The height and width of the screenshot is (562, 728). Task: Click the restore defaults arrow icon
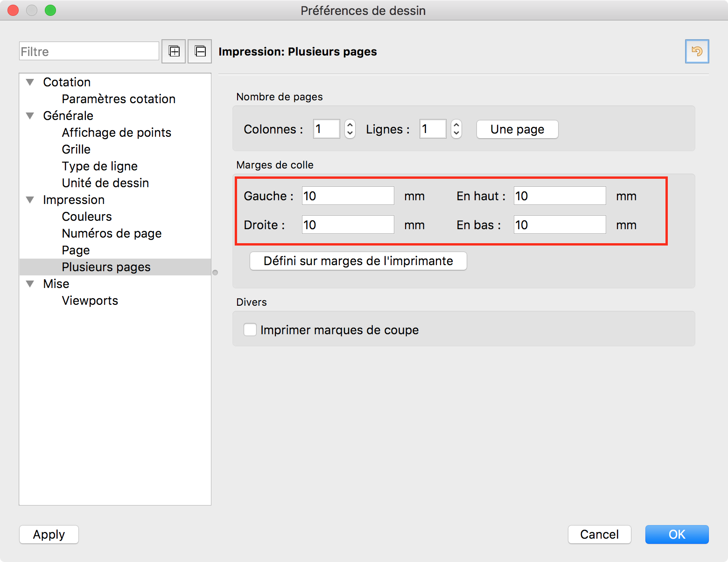click(x=697, y=51)
